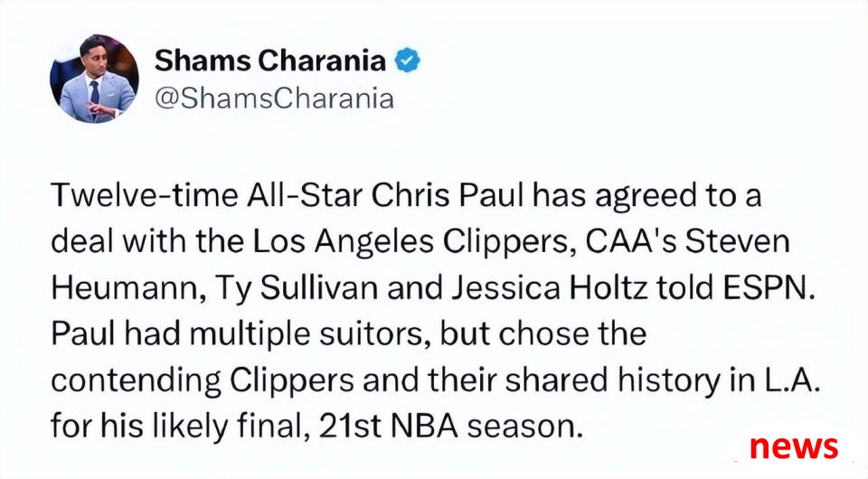This screenshot has width=868, height=479.
Task: Click the blue verified checkmark badge
Action: [x=408, y=61]
